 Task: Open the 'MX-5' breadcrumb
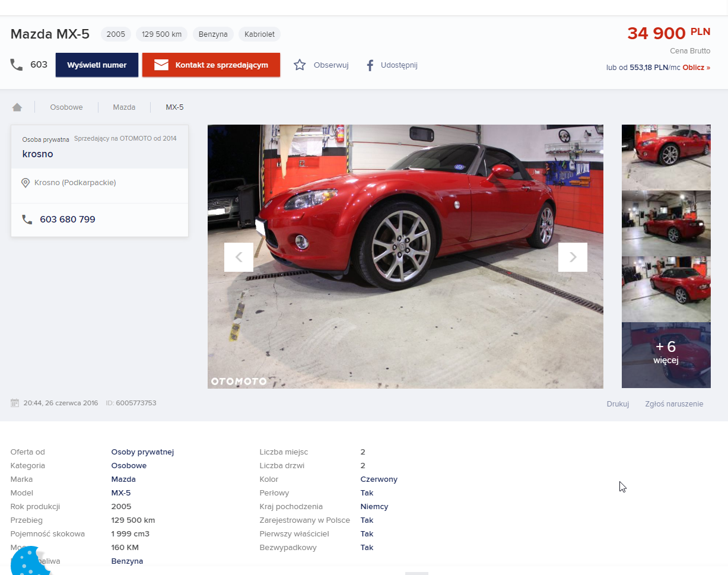pyautogui.click(x=174, y=107)
